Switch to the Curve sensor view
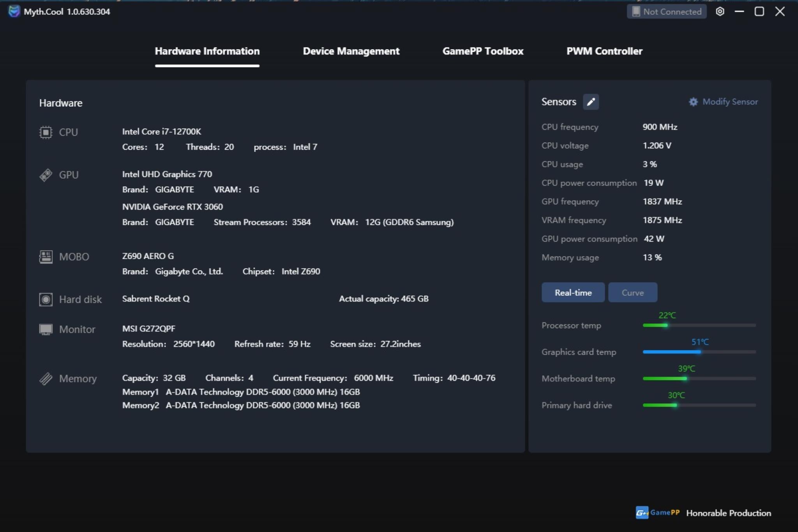This screenshot has width=798, height=532. click(633, 292)
